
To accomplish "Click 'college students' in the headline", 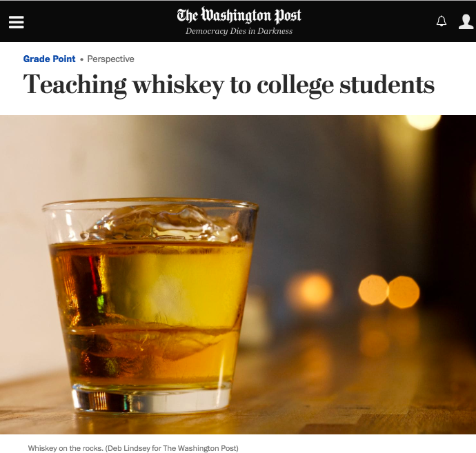I will (346, 85).
